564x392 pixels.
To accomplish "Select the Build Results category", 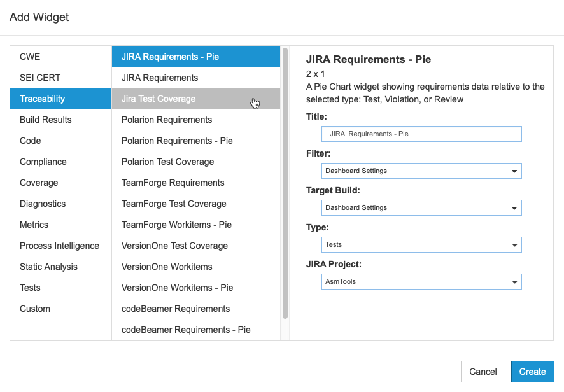I will [x=60, y=120].
